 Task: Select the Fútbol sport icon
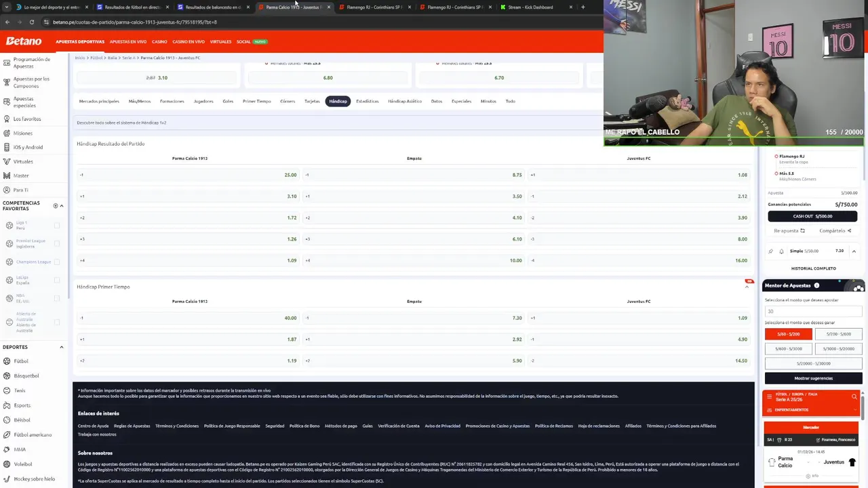[7, 361]
